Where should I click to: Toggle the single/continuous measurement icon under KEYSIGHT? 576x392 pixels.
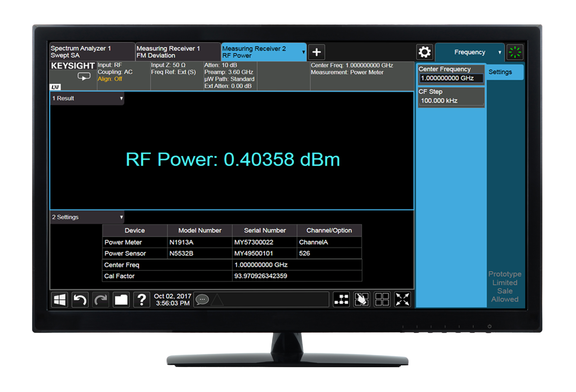pyautogui.click(x=84, y=77)
